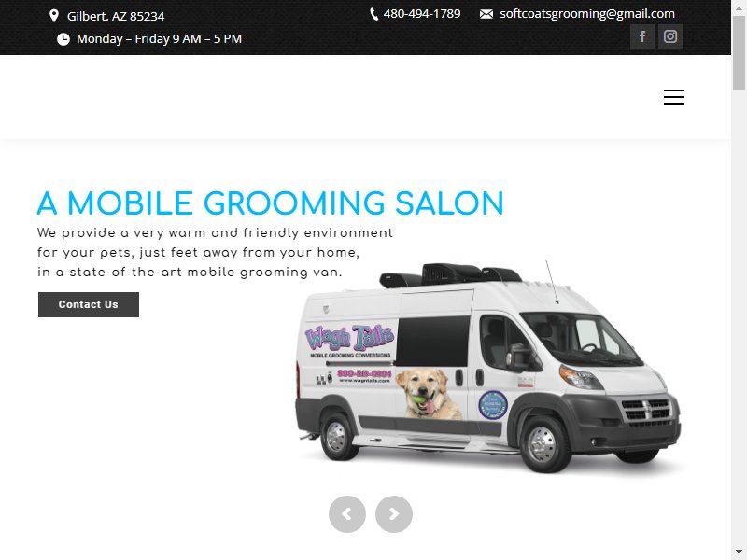747x560 pixels.
Task: Go to previous slide arrow
Action: tap(347, 514)
